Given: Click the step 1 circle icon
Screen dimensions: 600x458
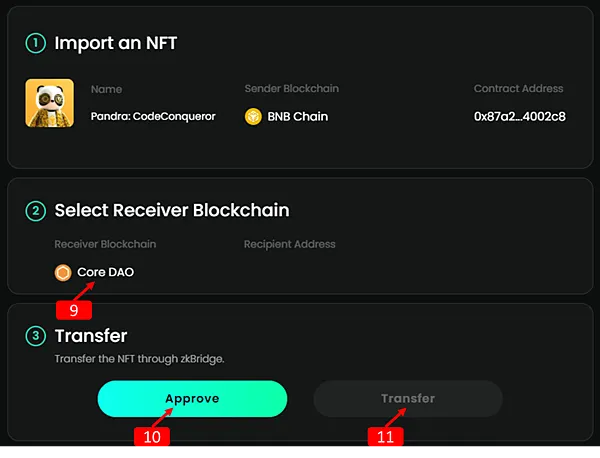Looking at the screenshot, I should pos(36,43).
